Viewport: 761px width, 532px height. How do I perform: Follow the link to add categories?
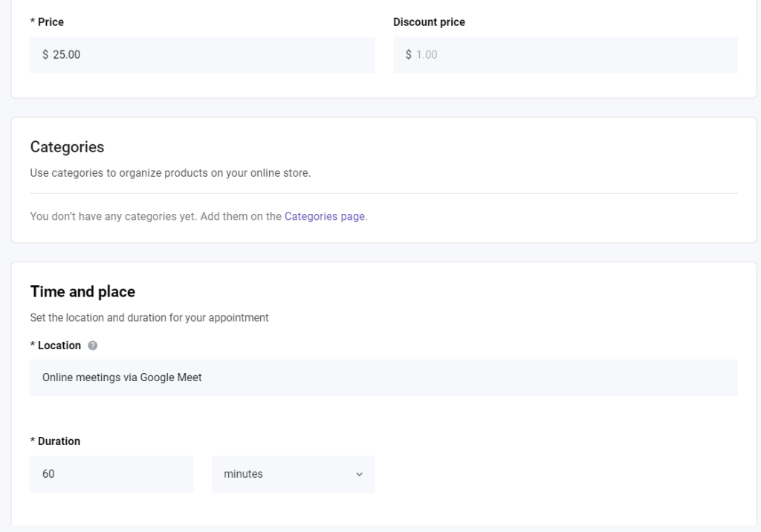tap(325, 216)
